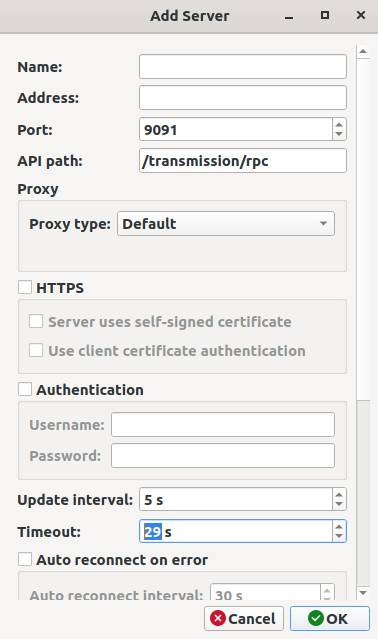The height and width of the screenshot is (639, 378).
Task: Increase Update interval with up arrow
Action: [339, 494]
